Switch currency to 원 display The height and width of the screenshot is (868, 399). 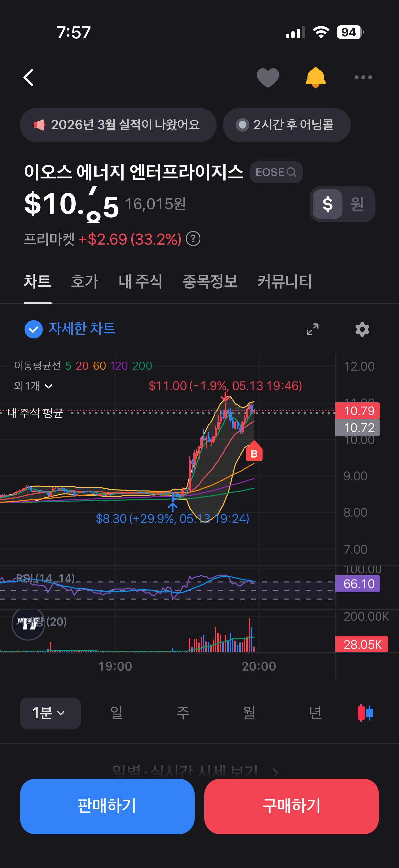pos(357,204)
